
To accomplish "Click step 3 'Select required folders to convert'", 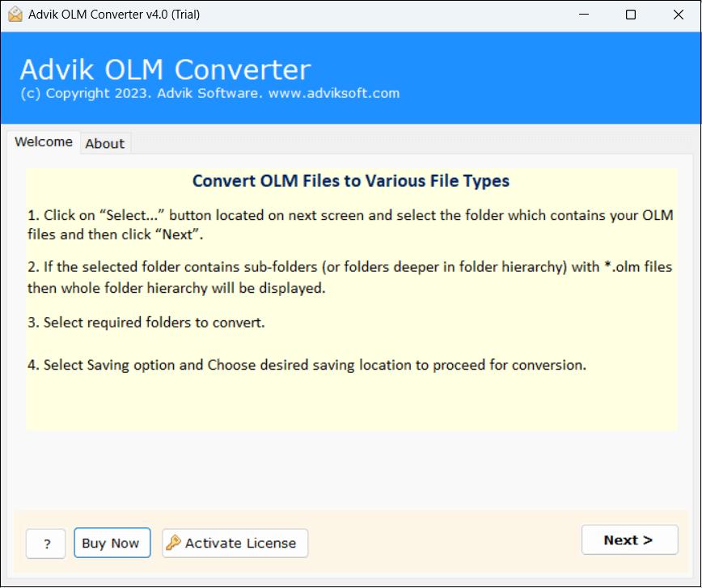I will tap(146, 322).
